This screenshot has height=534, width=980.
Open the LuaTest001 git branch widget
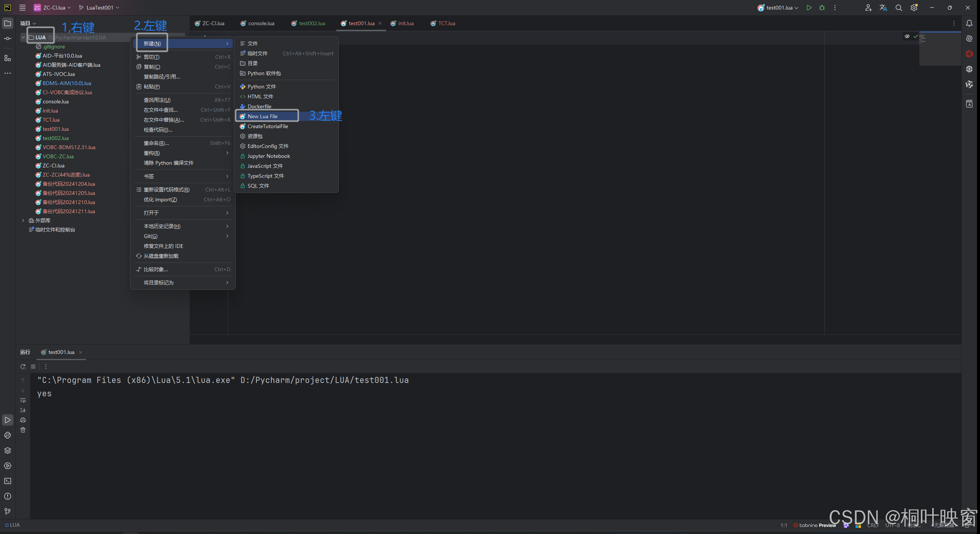point(99,8)
